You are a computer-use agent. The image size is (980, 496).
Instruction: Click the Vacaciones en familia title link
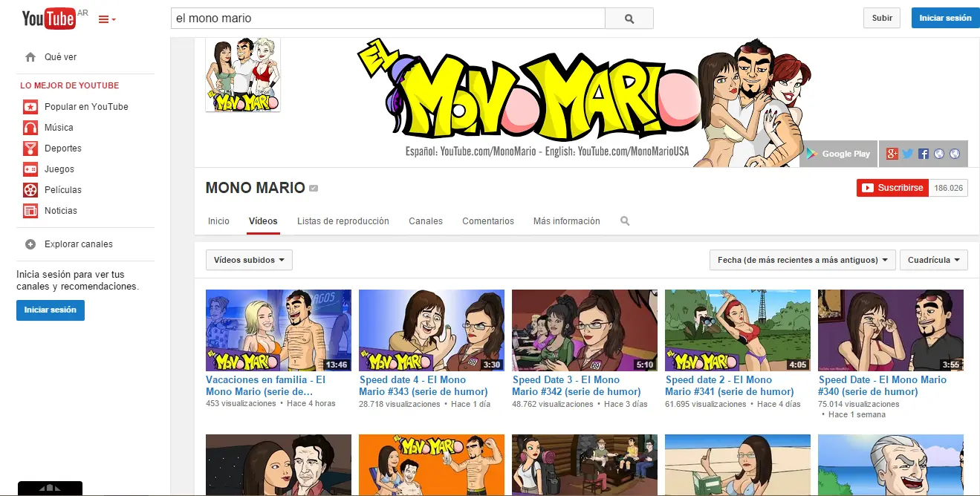click(x=265, y=385)
